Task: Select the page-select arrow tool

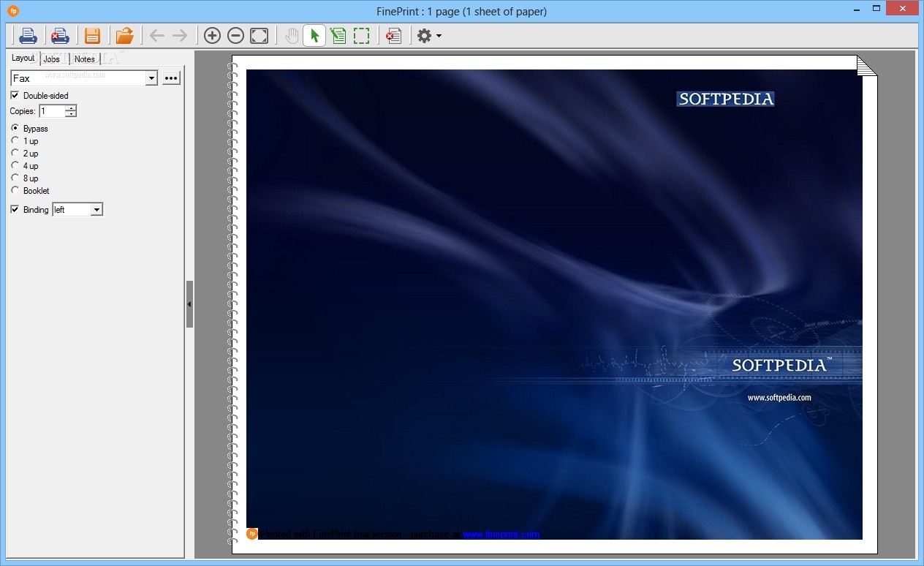Action: pyautogui.click(x=338, y=35)
